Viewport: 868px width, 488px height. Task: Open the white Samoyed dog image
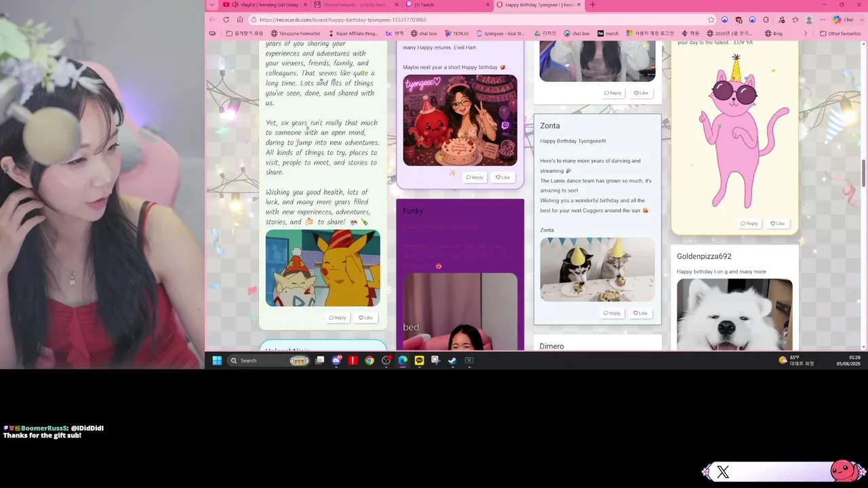[734, 314]
